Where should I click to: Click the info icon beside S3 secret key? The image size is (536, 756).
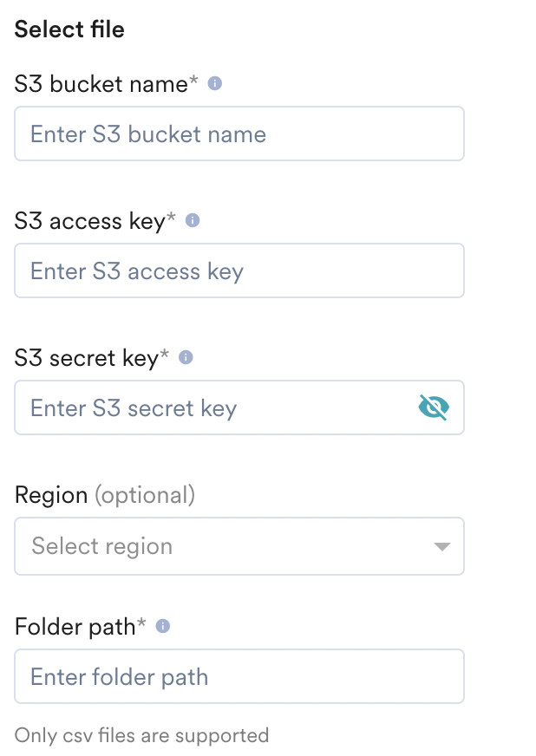click(x=185, y=357)
